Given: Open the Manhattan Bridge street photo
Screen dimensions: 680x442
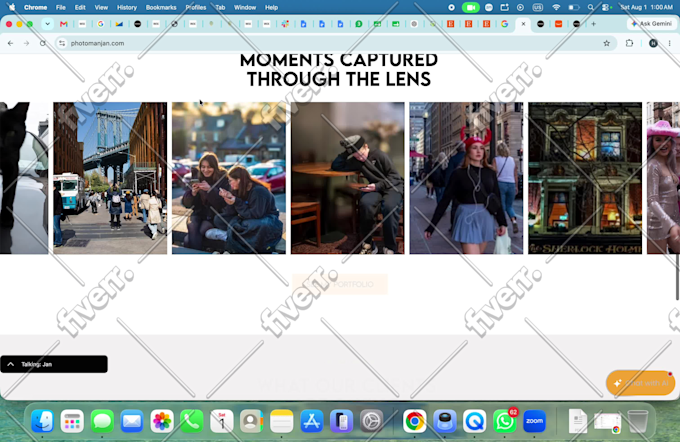Looking at the screenshot, I should 110,178.
